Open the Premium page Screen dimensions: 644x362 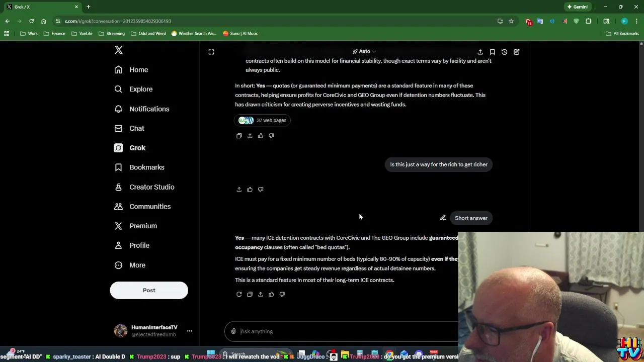tap(135, 226)
